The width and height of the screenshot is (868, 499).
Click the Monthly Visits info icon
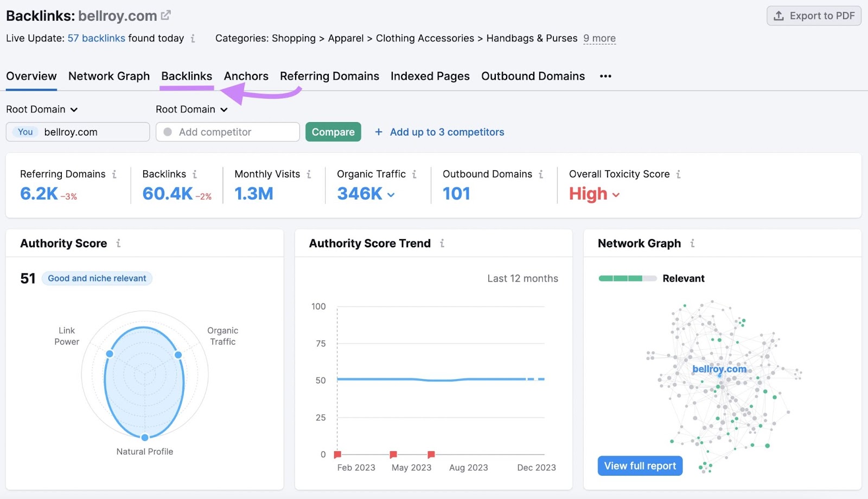point(309,174)
